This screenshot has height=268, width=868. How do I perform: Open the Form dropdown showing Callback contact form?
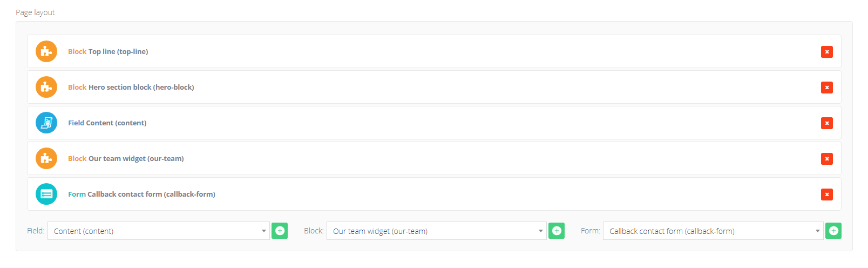pos(713,231)
